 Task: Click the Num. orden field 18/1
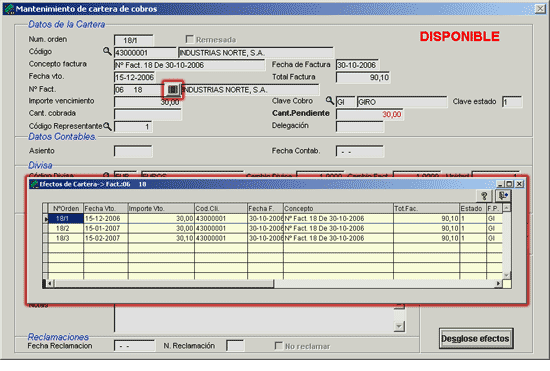134,40
